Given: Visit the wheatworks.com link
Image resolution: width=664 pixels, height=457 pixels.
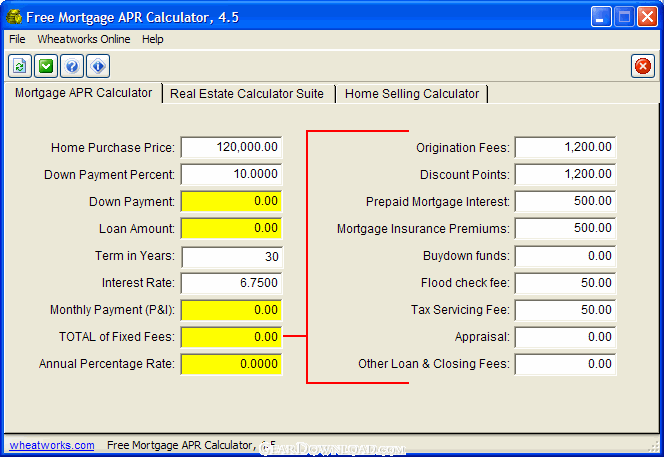Looking at the screenshot, I should (x=52, y=445).
